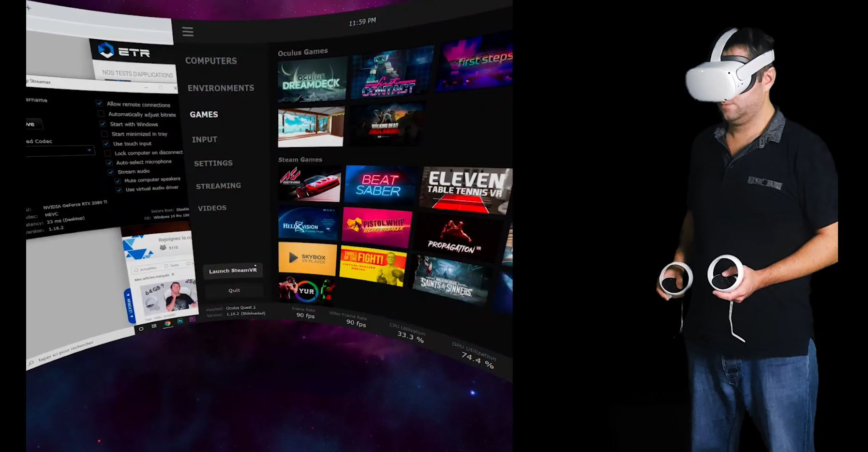Enable Lock computer on disconnect
Screen dimensions: 868x452
point(107,153)
